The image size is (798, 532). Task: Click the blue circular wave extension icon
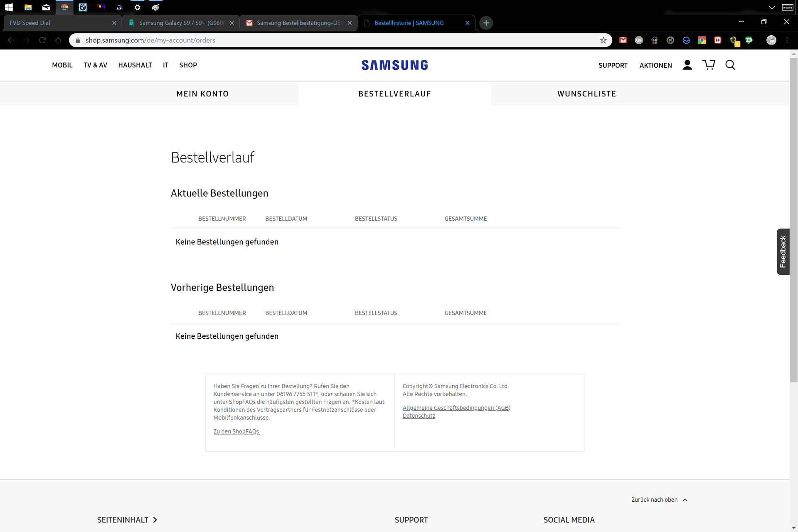pos(686,40)
